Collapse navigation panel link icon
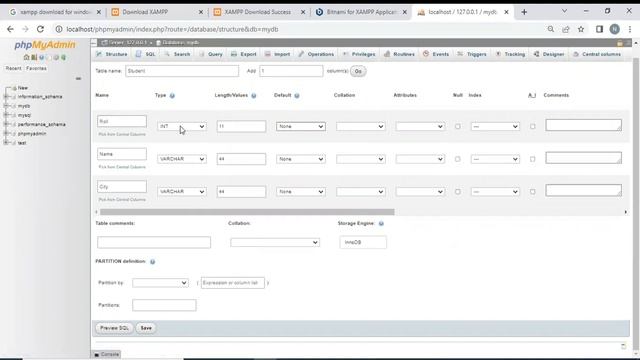The width and height of the screenshot is (640, 360). (x=78, y=78)
